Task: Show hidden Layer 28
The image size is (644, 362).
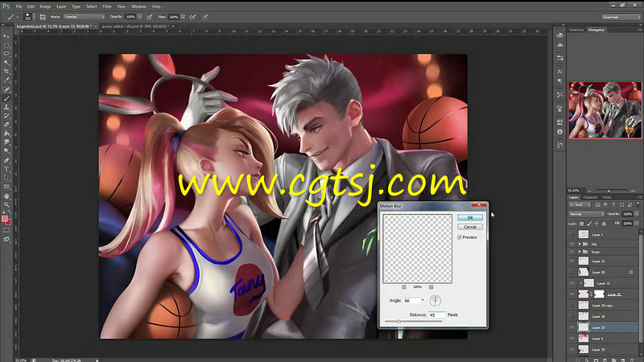Action: click(572, 272)
